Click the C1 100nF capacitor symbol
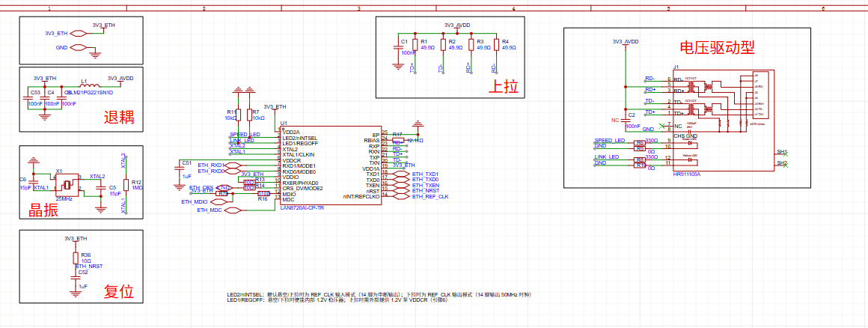The image size is (868, 328). click(397, 47)
